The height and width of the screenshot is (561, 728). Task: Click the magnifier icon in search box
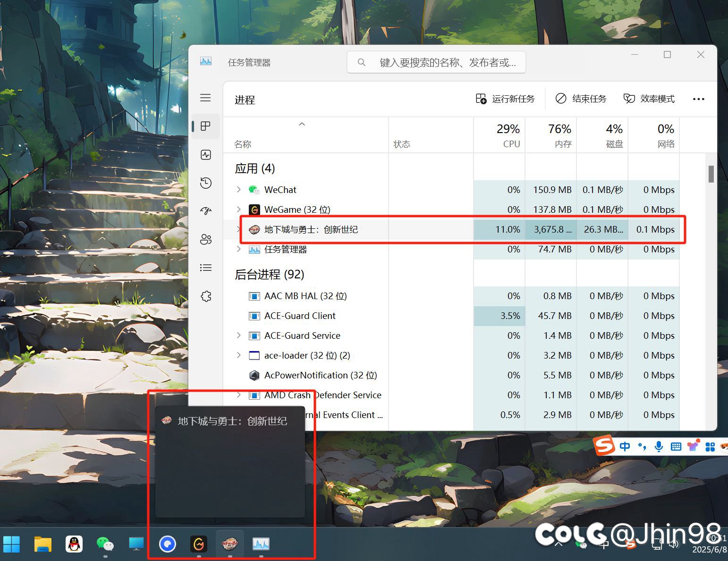(362, 62)
